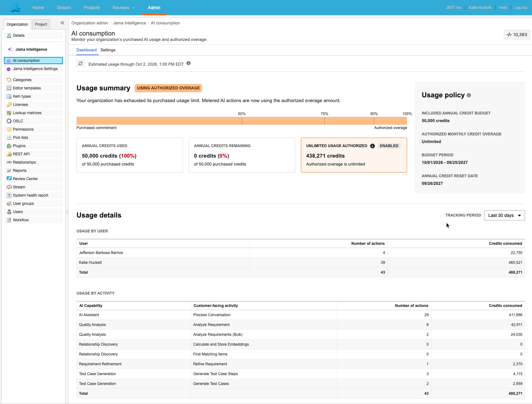
Task: Open REST API icon
Action: pos(9,154)
